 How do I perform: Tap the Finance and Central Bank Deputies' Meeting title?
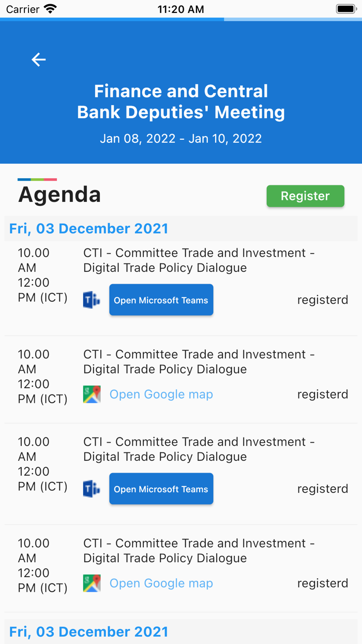click(181, 101)
